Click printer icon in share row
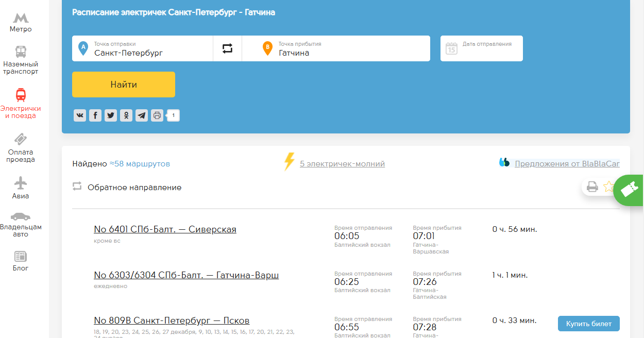Viewport: 644px width, 338px height. (x=157, y=115)
